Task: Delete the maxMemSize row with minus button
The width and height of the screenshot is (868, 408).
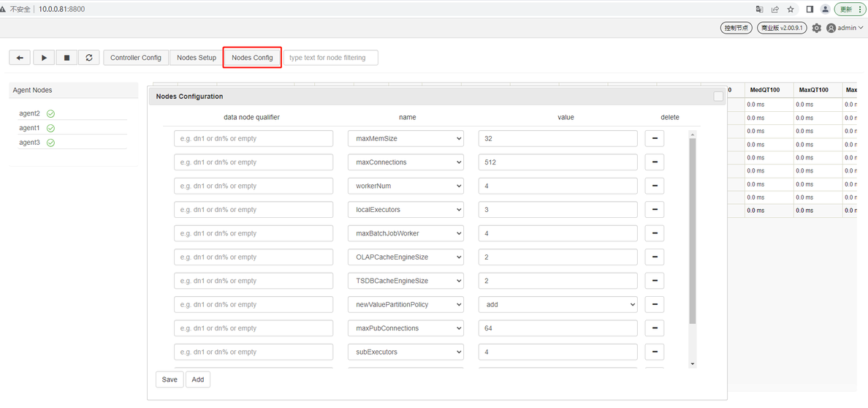Action: click(654, 138)
